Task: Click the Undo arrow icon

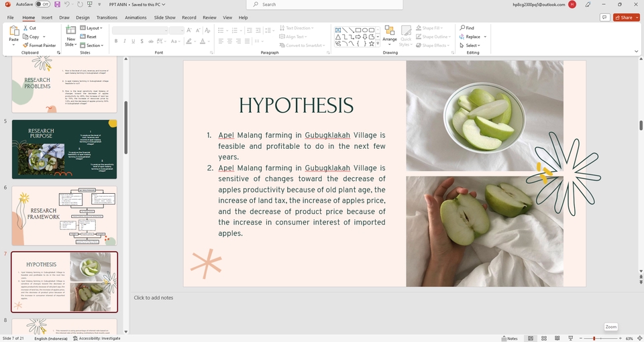Action: click(x=67, y=4)
